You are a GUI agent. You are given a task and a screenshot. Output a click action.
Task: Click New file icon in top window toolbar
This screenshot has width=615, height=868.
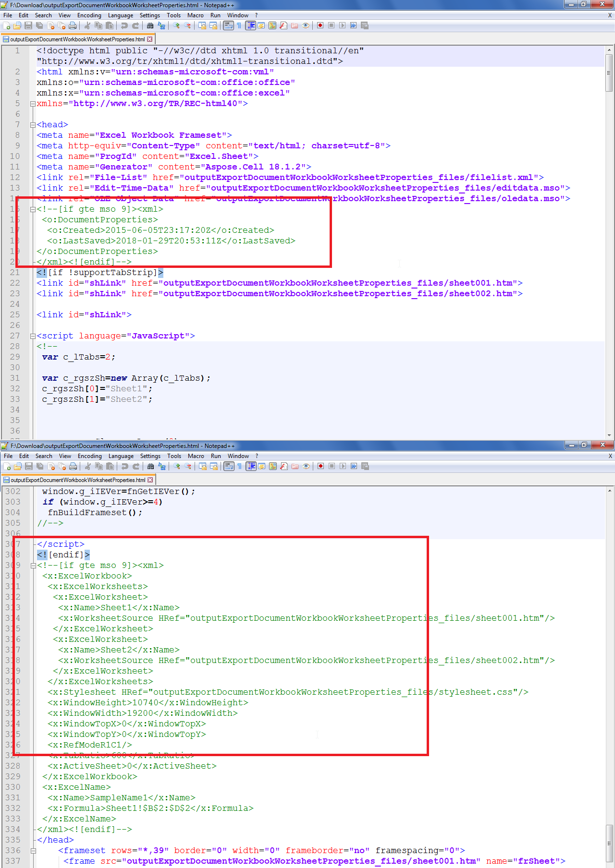(7, 25)
